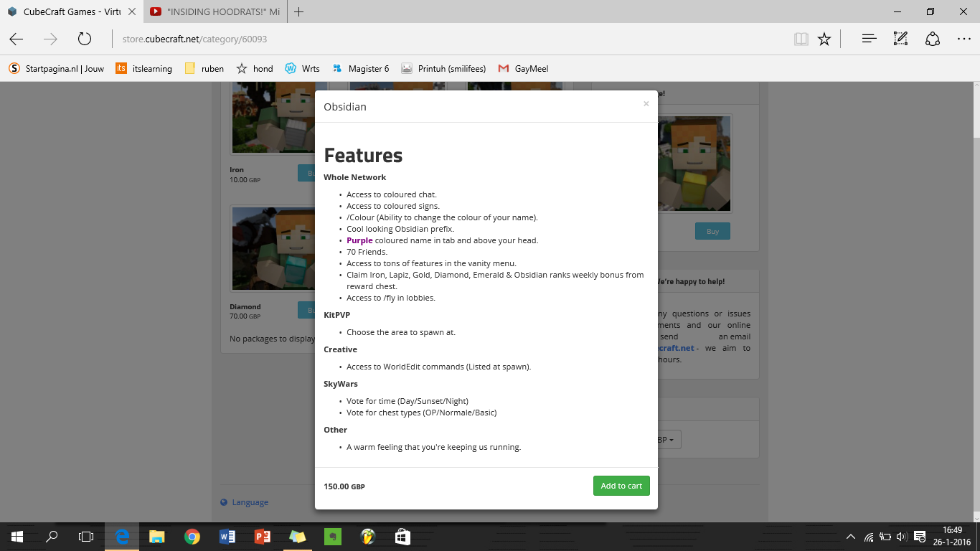Screen dimensions: 980x551
Task: Refresh the page with the reload icon
Action: (85, 39)
